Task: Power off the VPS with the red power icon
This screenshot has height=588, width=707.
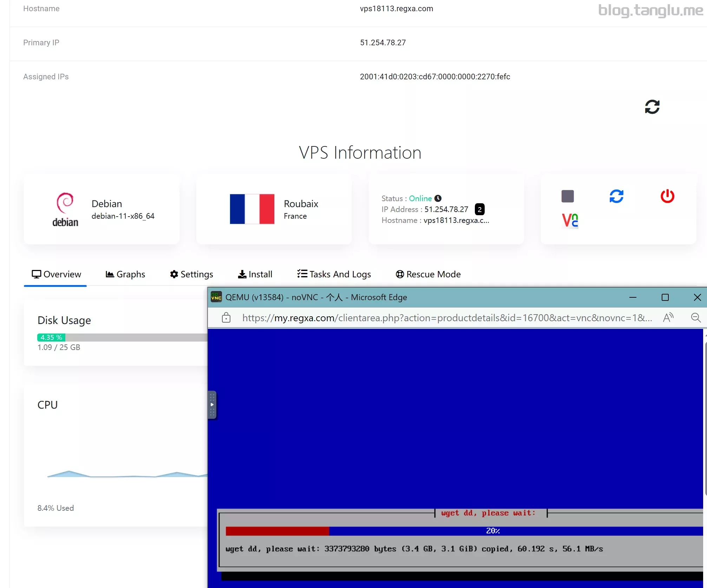Action: click(x=667, y=196)
